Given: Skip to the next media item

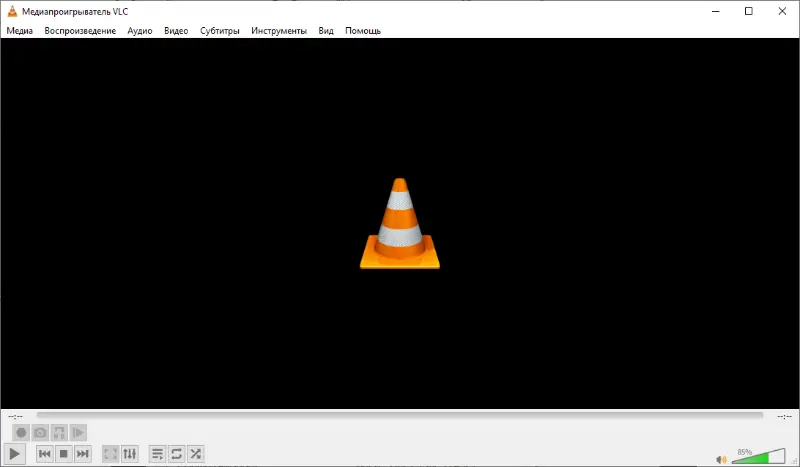Looking at the screenshot, I should tap(82, 454).
